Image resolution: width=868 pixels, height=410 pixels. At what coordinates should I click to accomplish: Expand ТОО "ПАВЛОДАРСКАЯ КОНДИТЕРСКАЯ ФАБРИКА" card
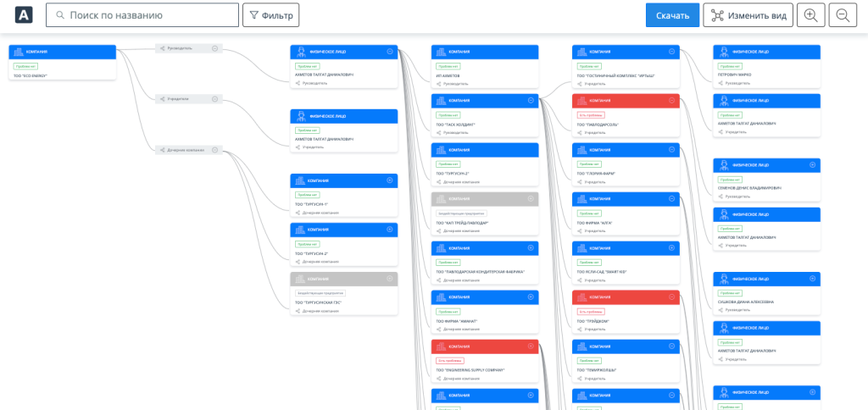[531, 248]
